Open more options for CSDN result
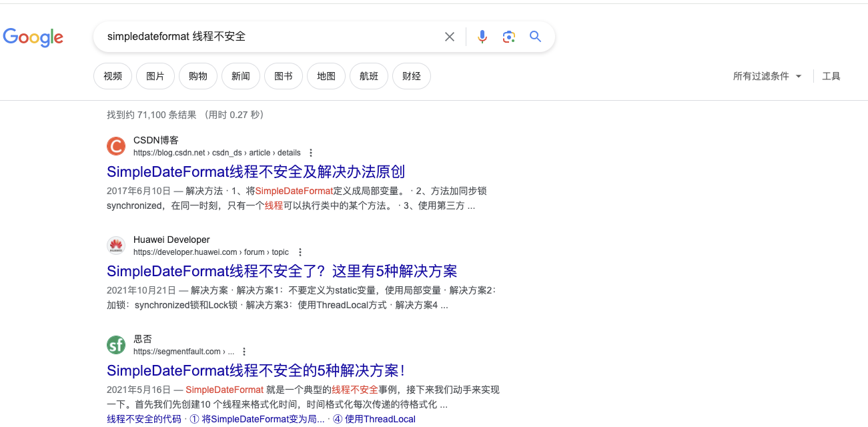This screenshot has width=868, height=427. pos(311,153)
